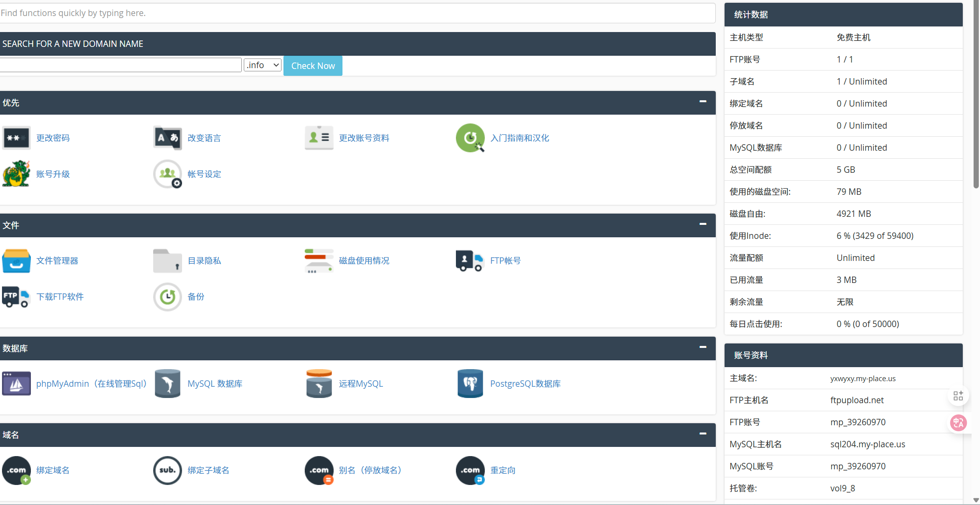Collapse the 域名 section
The image size is (980, 505).
703,434
